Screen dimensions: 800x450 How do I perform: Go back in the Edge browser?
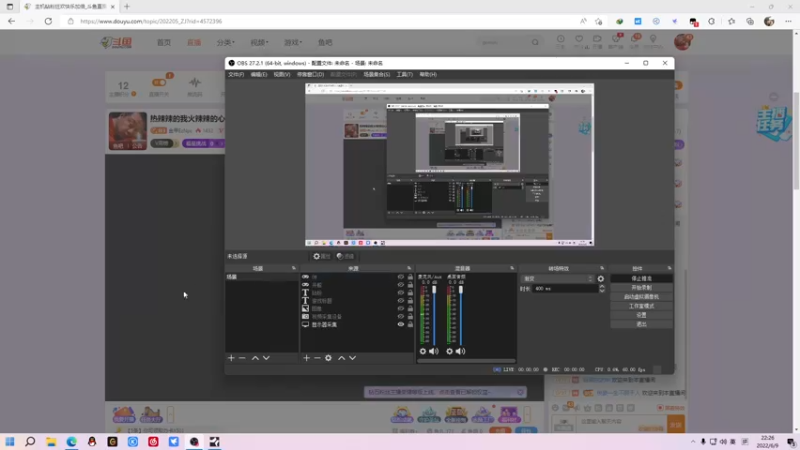coord(11,21)
